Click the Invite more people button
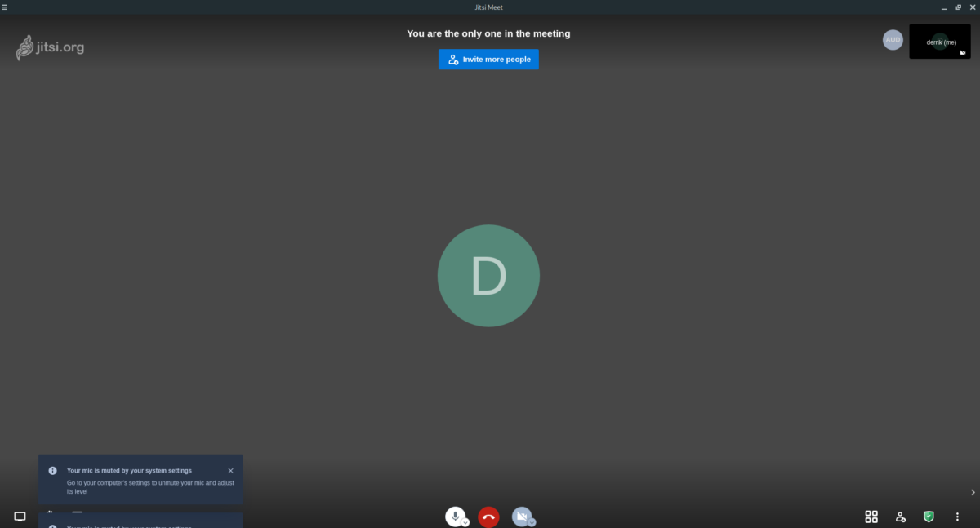980x528 pixels. pyautogui.click(x=488, y=59)
